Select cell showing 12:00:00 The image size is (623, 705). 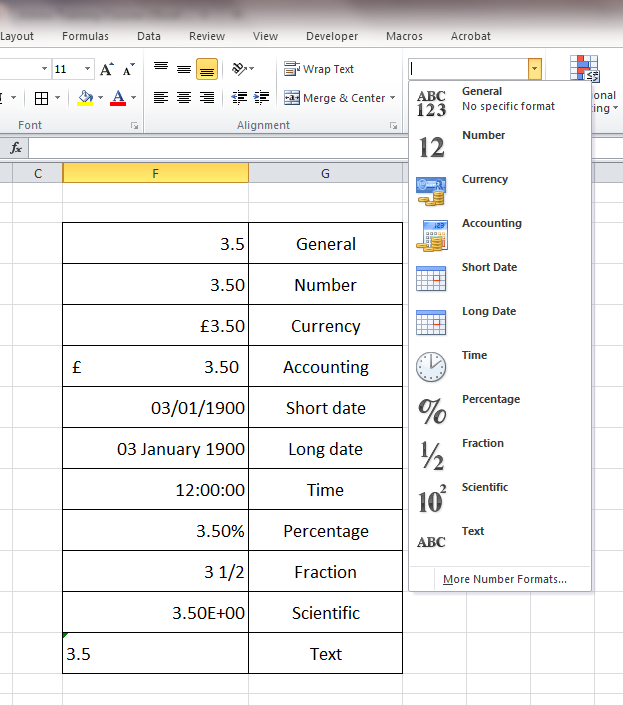click(x=156, y=490)
